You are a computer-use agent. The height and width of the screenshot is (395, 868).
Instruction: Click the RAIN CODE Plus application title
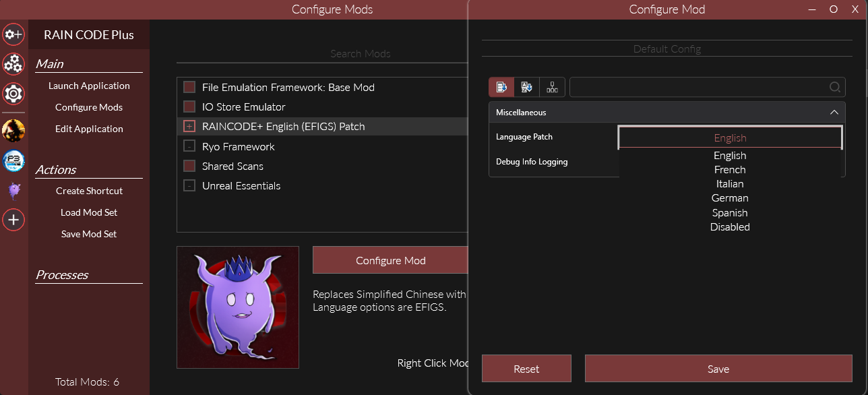pyautogui.click(x=89, y=35)
